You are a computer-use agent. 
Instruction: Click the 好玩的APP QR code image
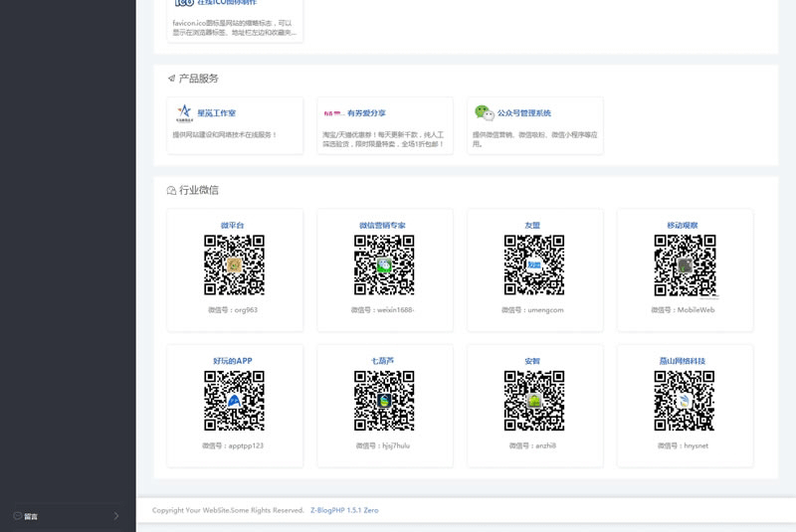[x=234, y=401]
